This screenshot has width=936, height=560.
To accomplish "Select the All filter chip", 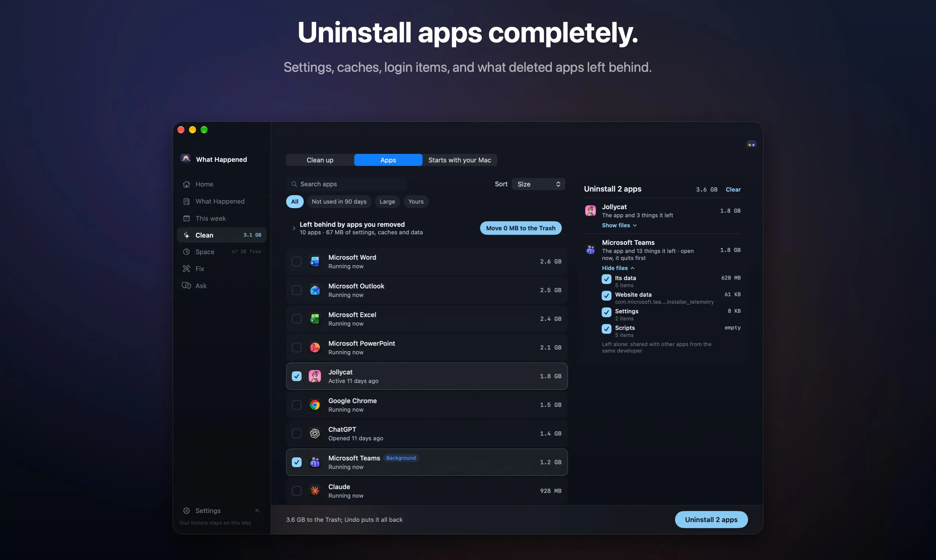I will tap(294, 202).
